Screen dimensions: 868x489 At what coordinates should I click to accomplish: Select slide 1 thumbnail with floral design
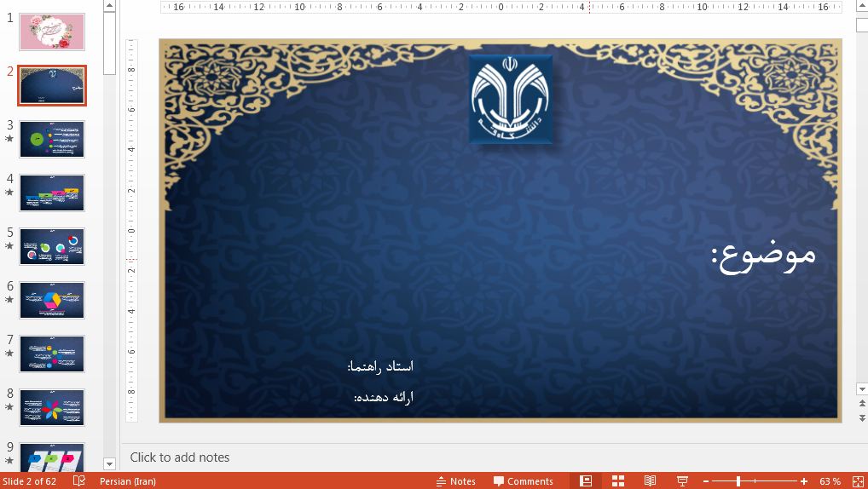(52, 32)
